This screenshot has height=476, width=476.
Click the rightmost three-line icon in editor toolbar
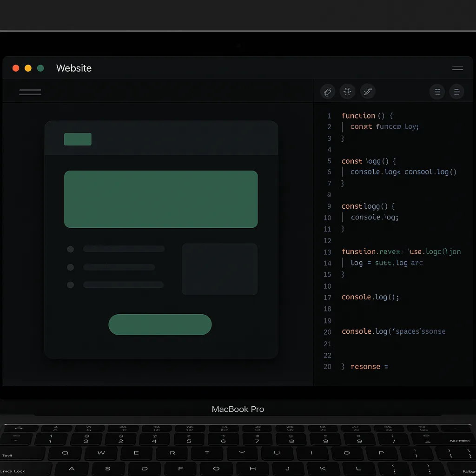click(456, 92)
